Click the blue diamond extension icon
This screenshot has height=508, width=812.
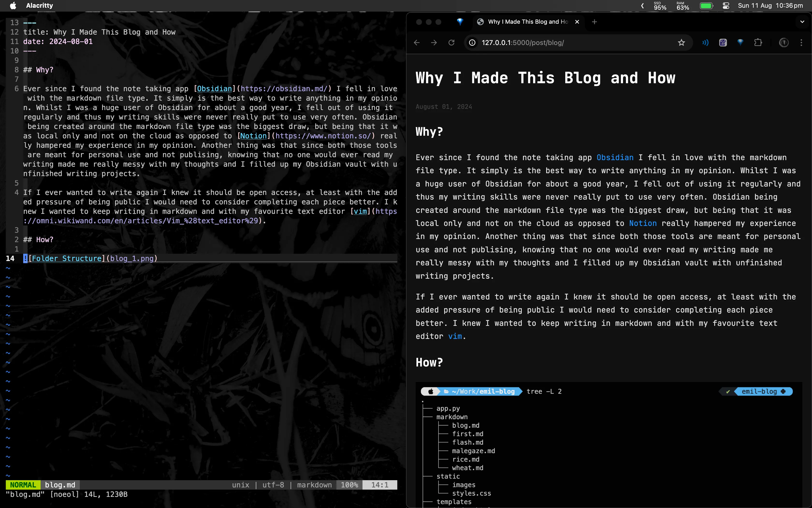(x=740, y=42)
